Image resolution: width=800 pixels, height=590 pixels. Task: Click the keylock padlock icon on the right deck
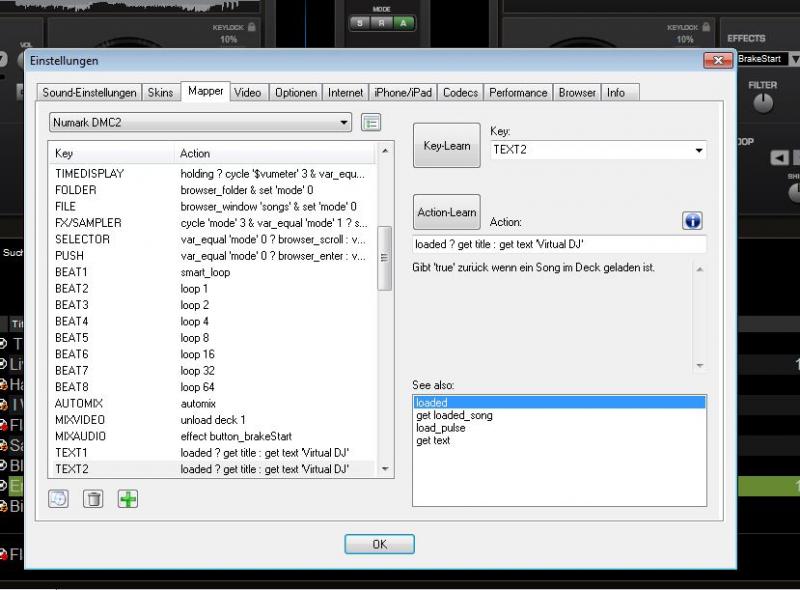point(706,27)
